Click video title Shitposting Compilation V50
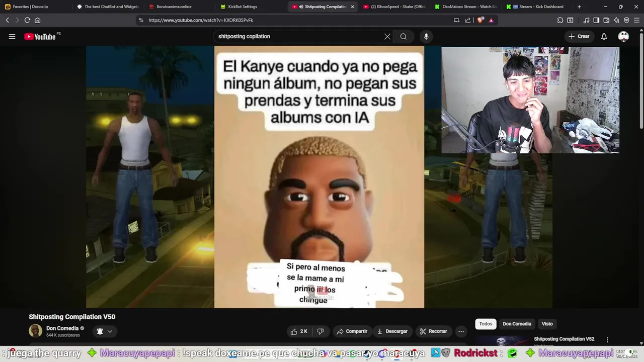The image size is (644, 362). pyautogui.click(x=72, y=317)
